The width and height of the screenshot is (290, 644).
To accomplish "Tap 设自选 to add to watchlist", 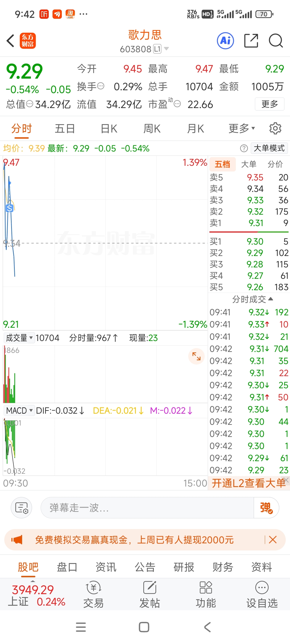I will click(x=262, y=595).
